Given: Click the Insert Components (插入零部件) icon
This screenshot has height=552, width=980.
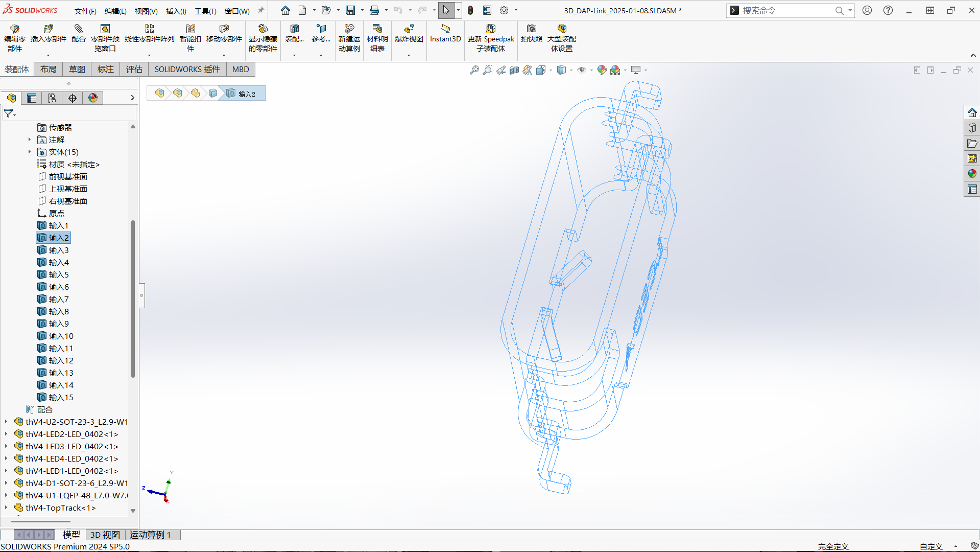Looking at the screenshot, I should (48, 29).
